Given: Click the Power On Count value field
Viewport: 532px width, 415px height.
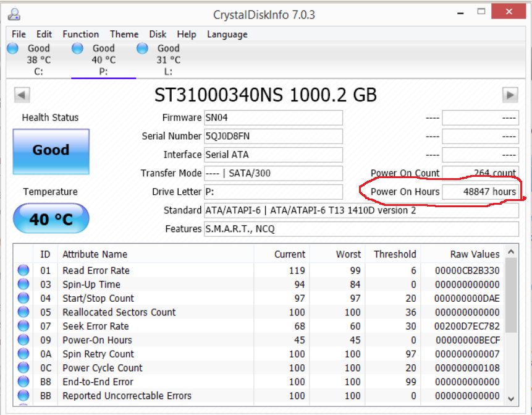Looking at the screenshot, I should tap(481, 173).
